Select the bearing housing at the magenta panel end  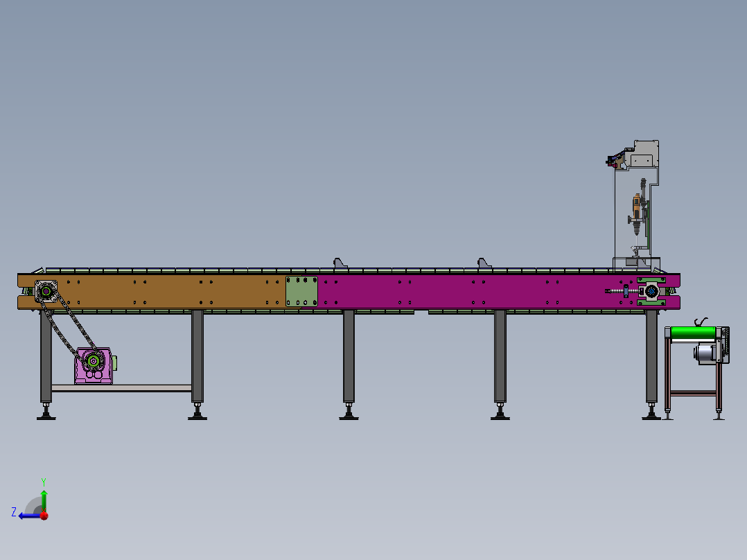tap(651, 291)
